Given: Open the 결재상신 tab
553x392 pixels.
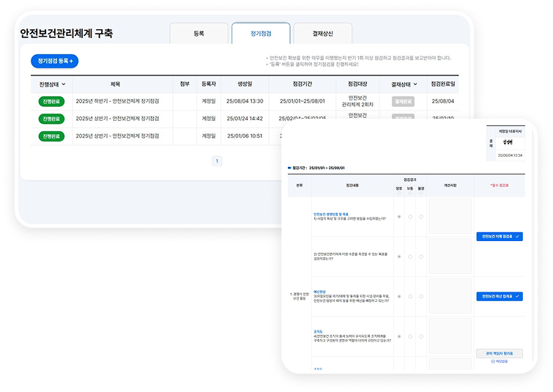Looking at the screenshot, I should [x=322, y=34].
